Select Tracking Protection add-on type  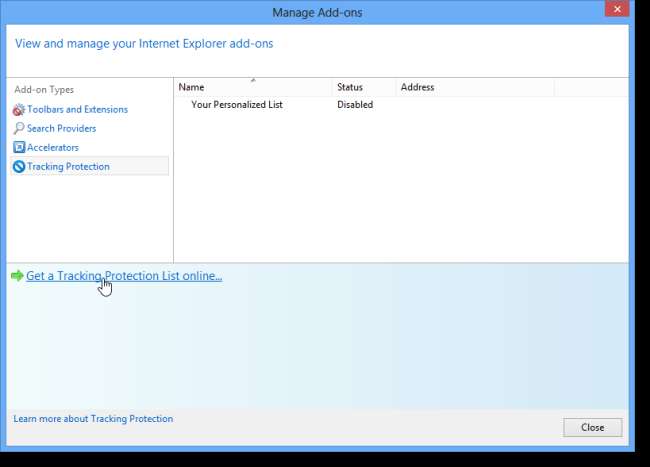(90, 166)
